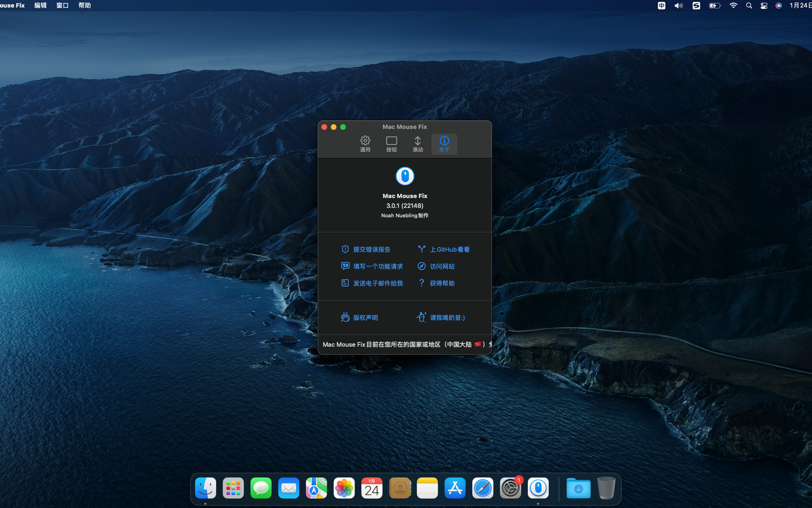Open Maps from the Dock
The width and height of the screenshot is (812, 508).
(316, 488)
